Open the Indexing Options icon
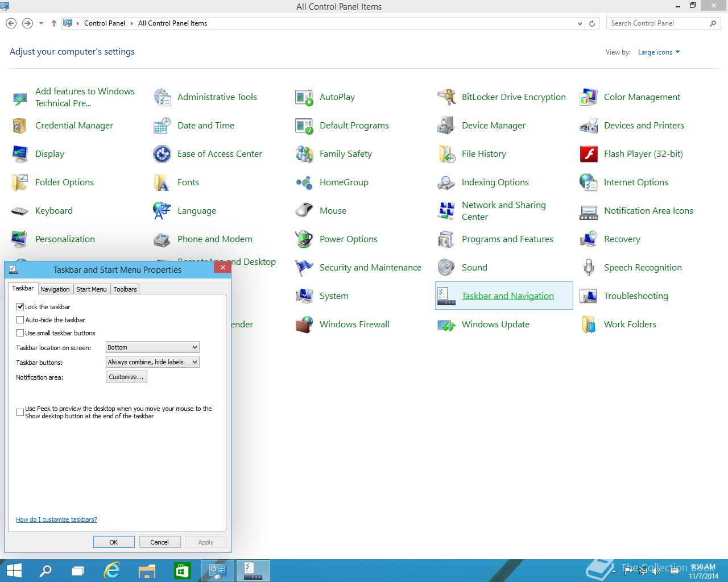The image size is (728, 582). (x=446, y=182)
